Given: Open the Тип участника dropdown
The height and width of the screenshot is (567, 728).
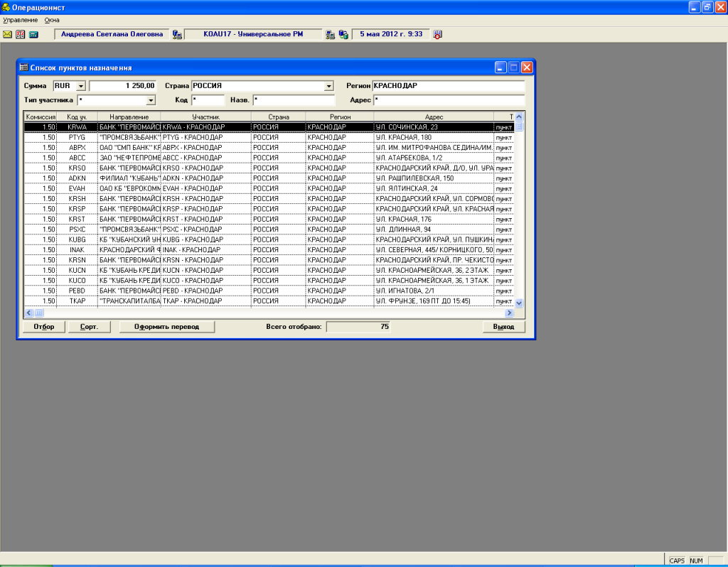Looking at the screenshot, I should tap(151, 100).
